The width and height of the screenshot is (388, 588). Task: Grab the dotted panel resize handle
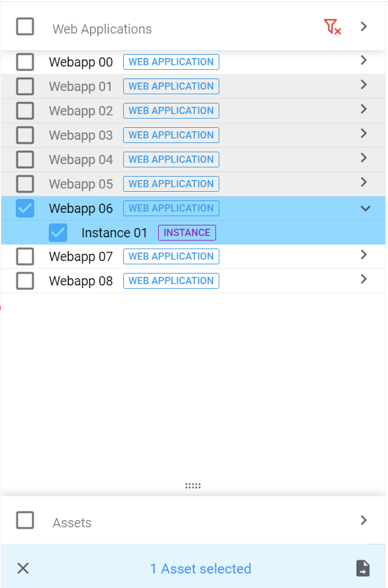[193, 486]
